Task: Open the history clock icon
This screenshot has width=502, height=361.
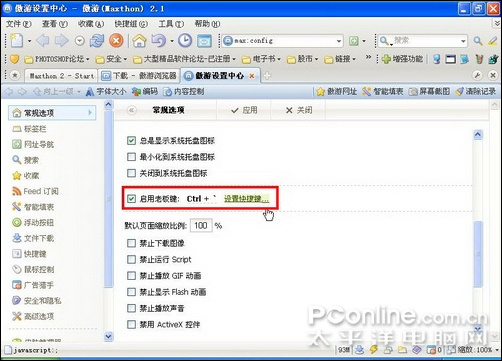Action: pos(185,41)
